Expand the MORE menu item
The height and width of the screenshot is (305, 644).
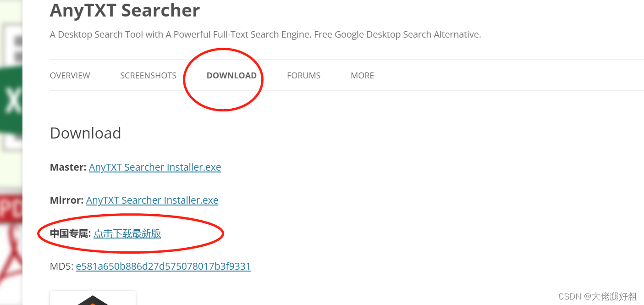pyautogui.click(x=362, y=76)
